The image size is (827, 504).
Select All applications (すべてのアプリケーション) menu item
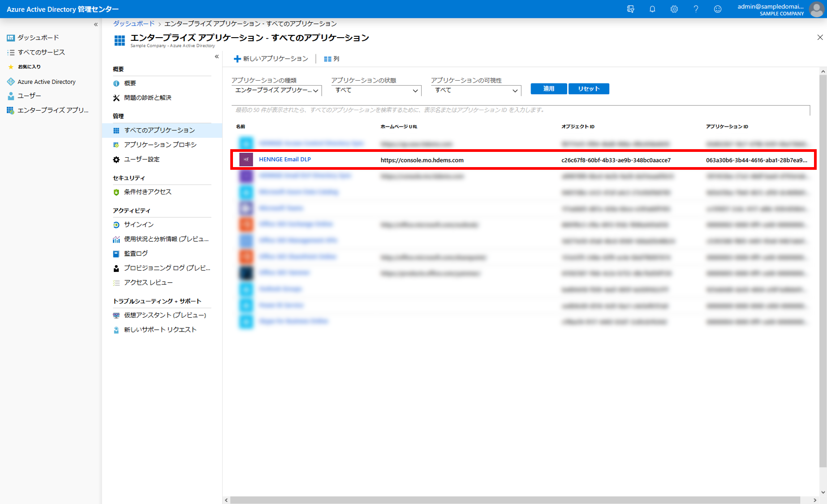click(x=162, y=130)
